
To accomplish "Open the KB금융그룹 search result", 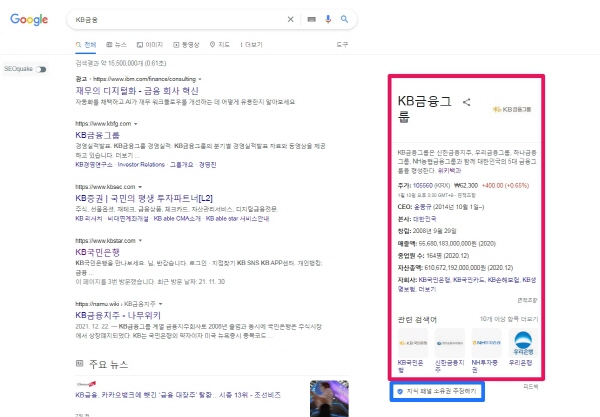I will click(98, 135).
